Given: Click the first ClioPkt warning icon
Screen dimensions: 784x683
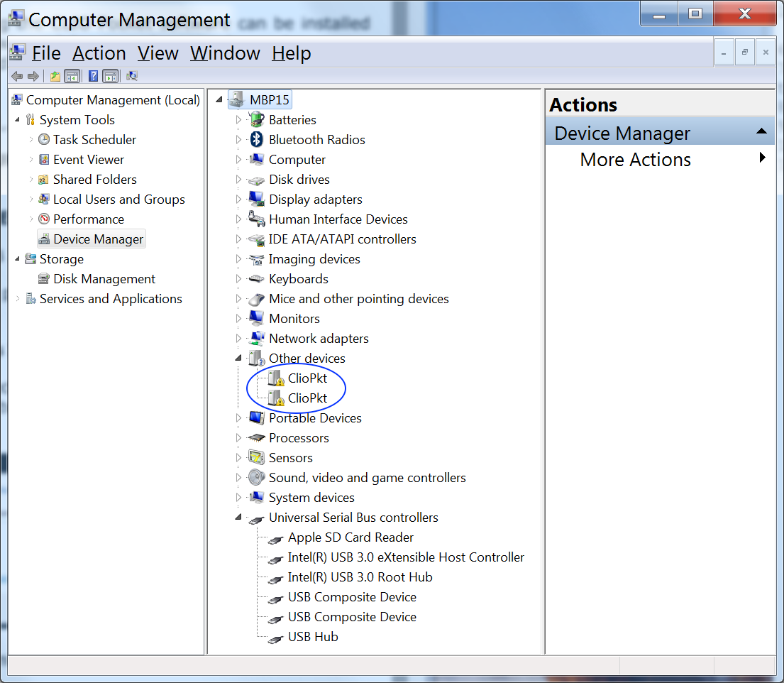Looking at the screenshot, I should click(276, 378).
